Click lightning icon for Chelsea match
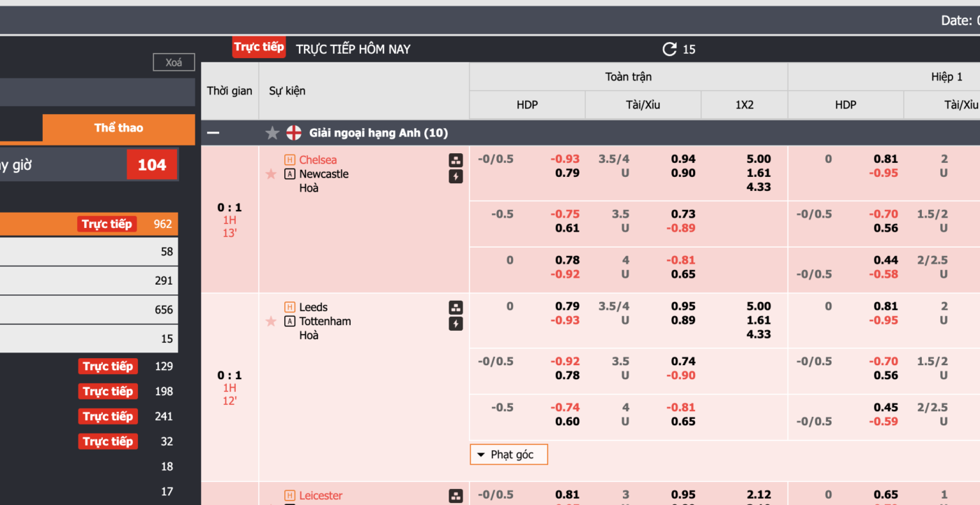The height and width of the screenshot is (505, 980). click(x=456, y=176)
